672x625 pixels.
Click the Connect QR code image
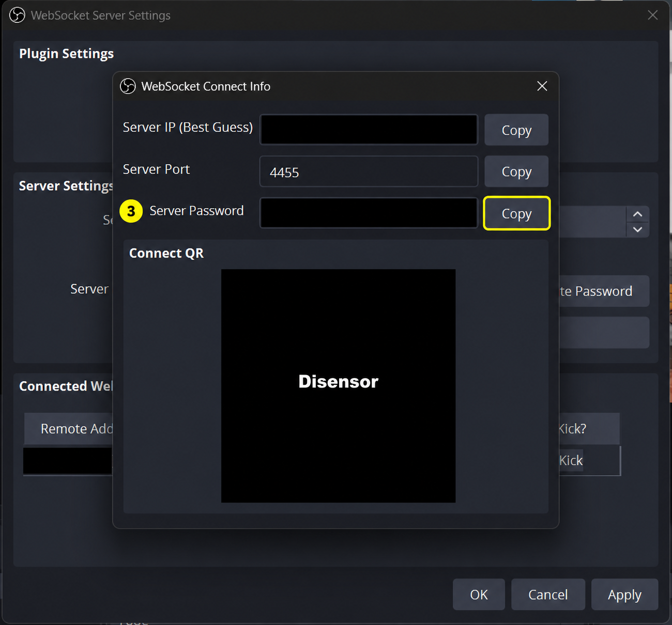pyautogui.click(x=338, y=386)
